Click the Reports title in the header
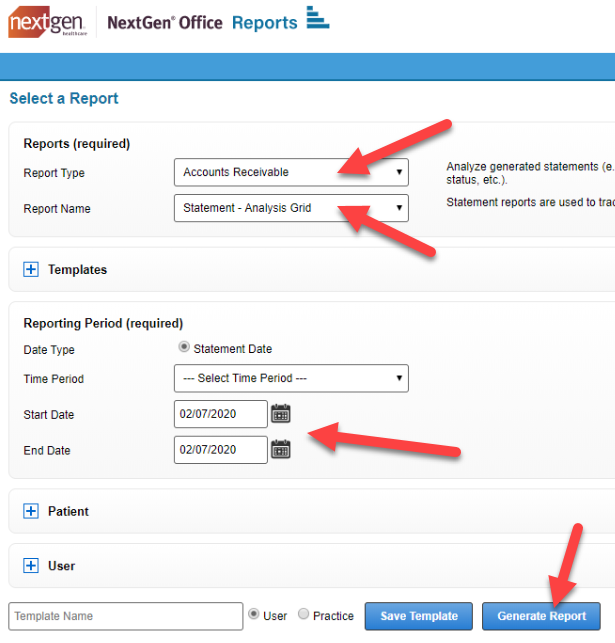Screen dimensions: 615x643 [264, 22]
